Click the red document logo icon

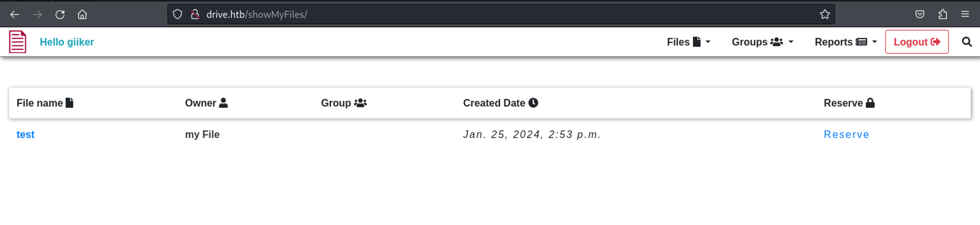pos(18,42)
